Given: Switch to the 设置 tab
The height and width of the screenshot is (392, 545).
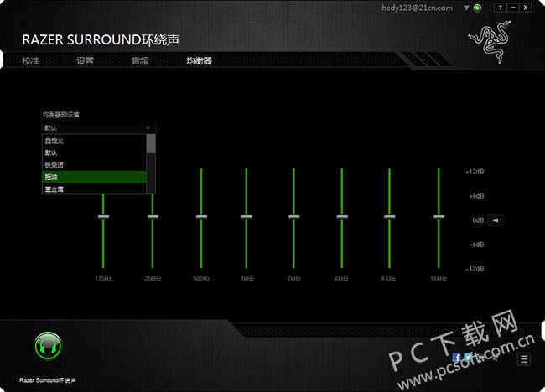Looking at the screenshot, I should tap(86, 61).
